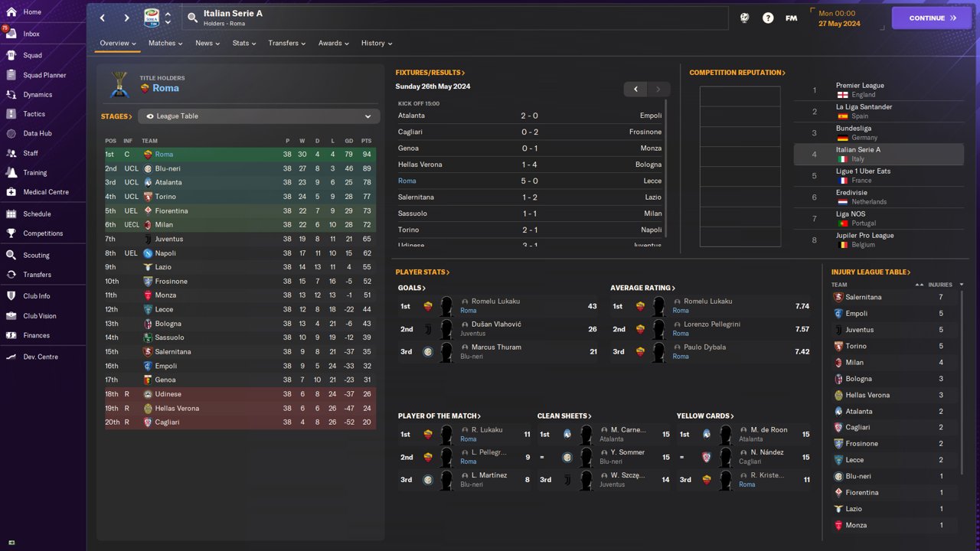Image resolution: width=980 pixels, height=551 pixels.
Task: Click the search bar field
Action: pyautogui.click(x=456, y=18)
